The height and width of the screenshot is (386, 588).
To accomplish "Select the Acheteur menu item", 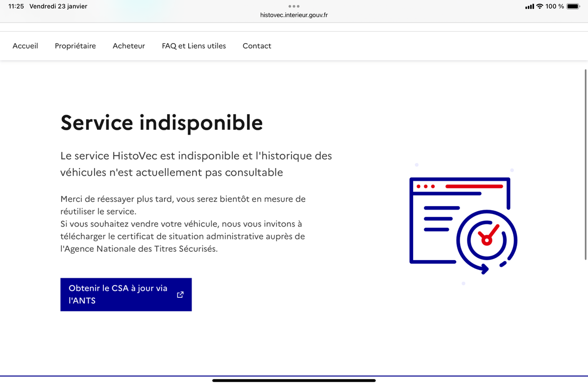I will [129, 46].
